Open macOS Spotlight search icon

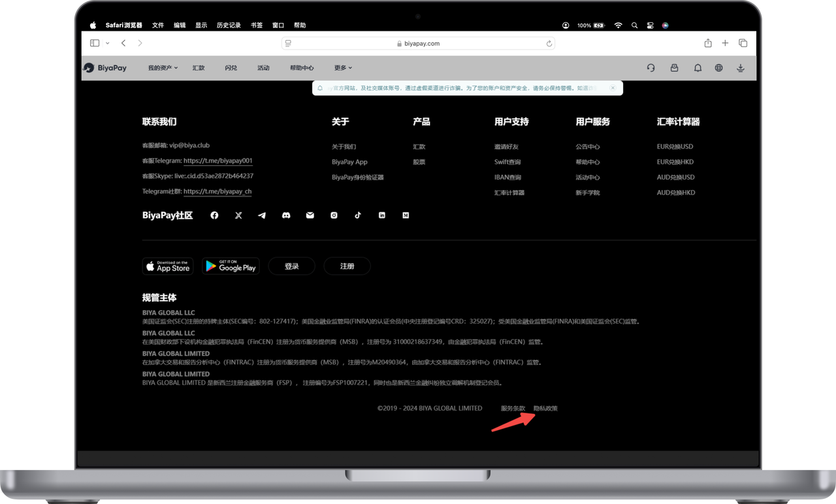pyautogui.click(x=634, y=25)
